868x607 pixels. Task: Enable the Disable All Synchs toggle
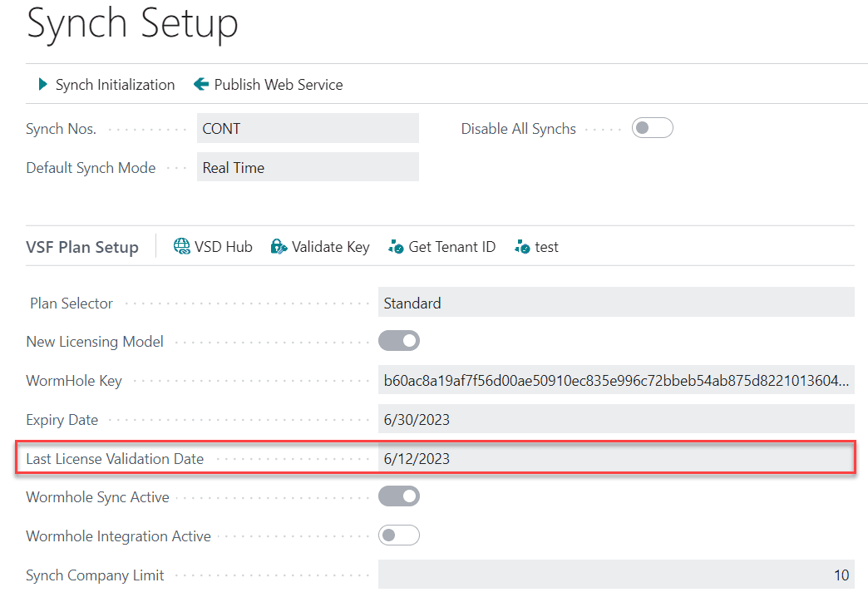click(653, 127)
